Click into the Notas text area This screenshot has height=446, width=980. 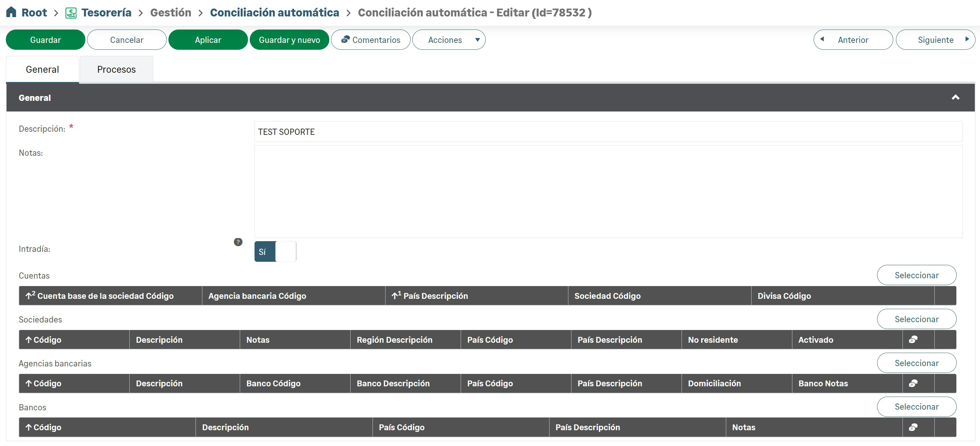pos(608,192)
